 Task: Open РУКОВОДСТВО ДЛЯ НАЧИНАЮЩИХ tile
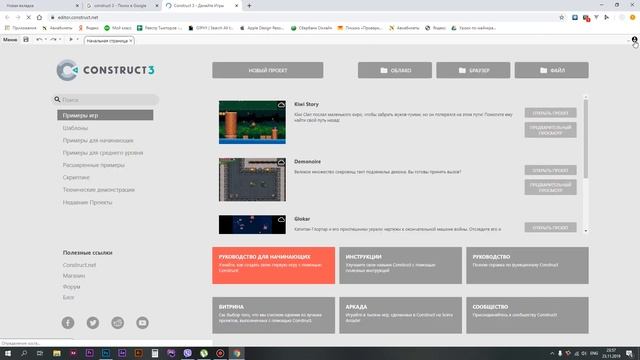point(273,265)
